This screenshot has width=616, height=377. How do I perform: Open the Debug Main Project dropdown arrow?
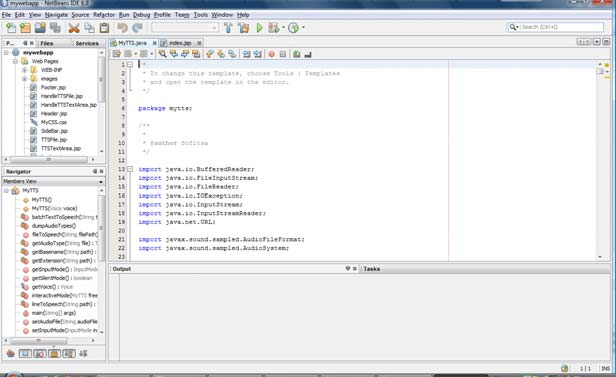(x=283, y=27)
